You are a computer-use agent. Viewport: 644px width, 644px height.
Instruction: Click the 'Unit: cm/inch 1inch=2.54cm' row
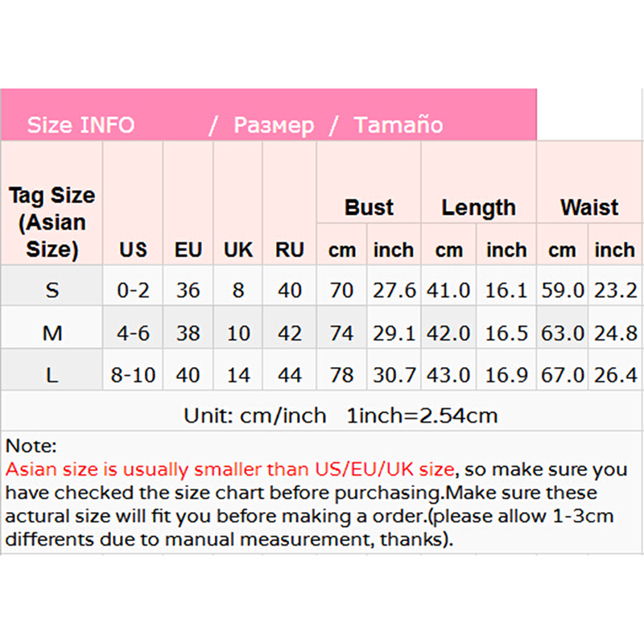[x=341, y=415]
